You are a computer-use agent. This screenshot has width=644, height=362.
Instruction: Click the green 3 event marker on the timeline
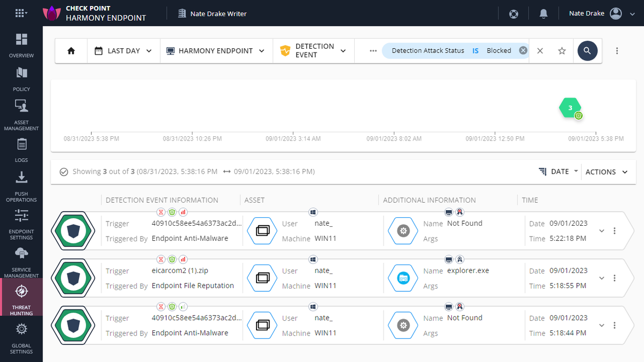point(570,108)
